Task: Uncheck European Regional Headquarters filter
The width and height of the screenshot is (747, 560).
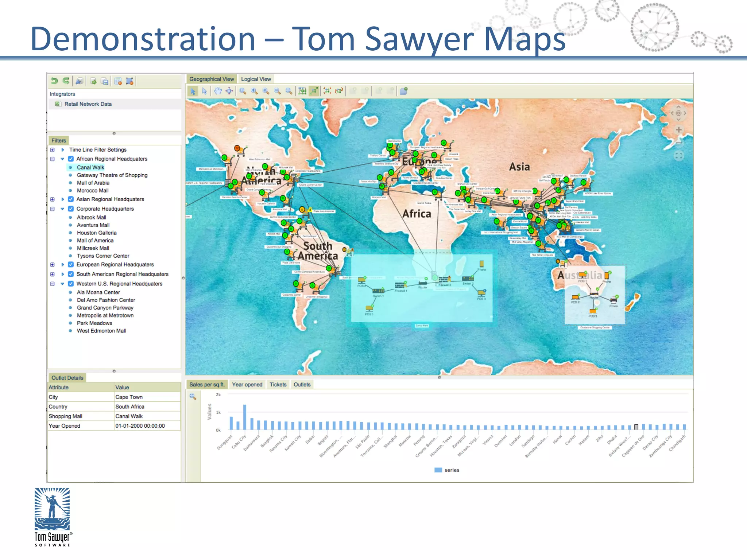Action: [71, 265]
